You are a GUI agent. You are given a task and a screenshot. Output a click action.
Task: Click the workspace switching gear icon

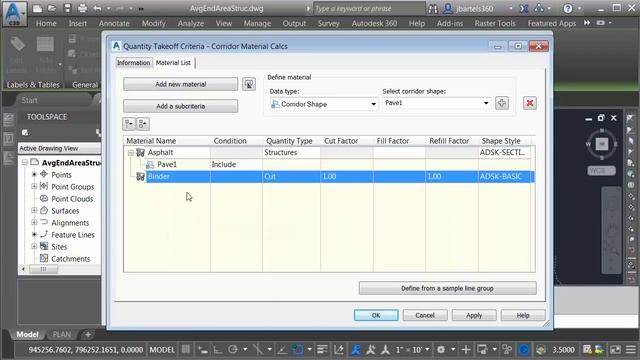pos(441,349)
